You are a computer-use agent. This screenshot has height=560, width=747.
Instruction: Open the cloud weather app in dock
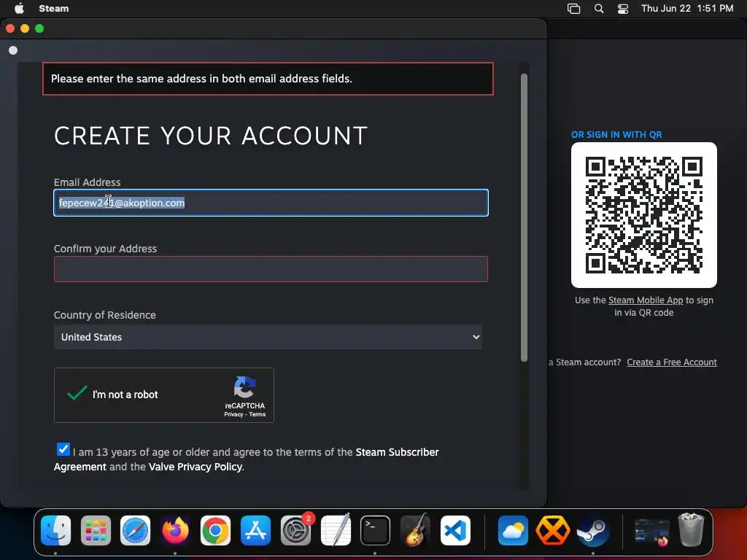click(x=513, y=530)
